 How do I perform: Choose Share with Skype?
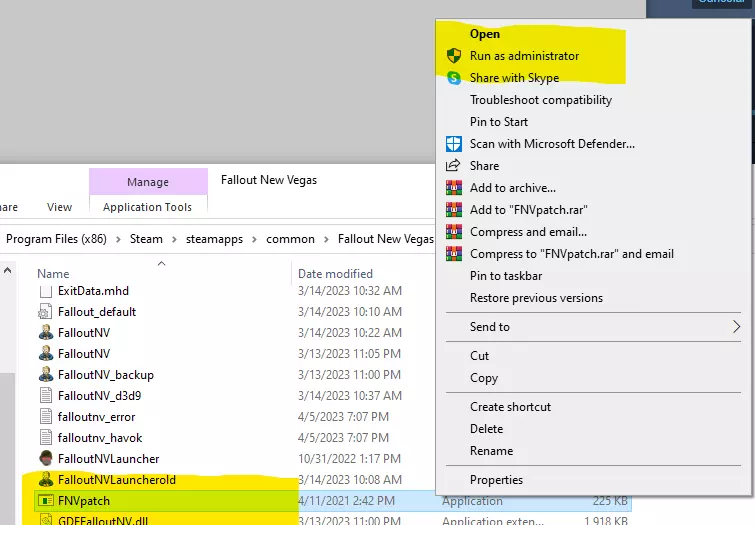514,78
